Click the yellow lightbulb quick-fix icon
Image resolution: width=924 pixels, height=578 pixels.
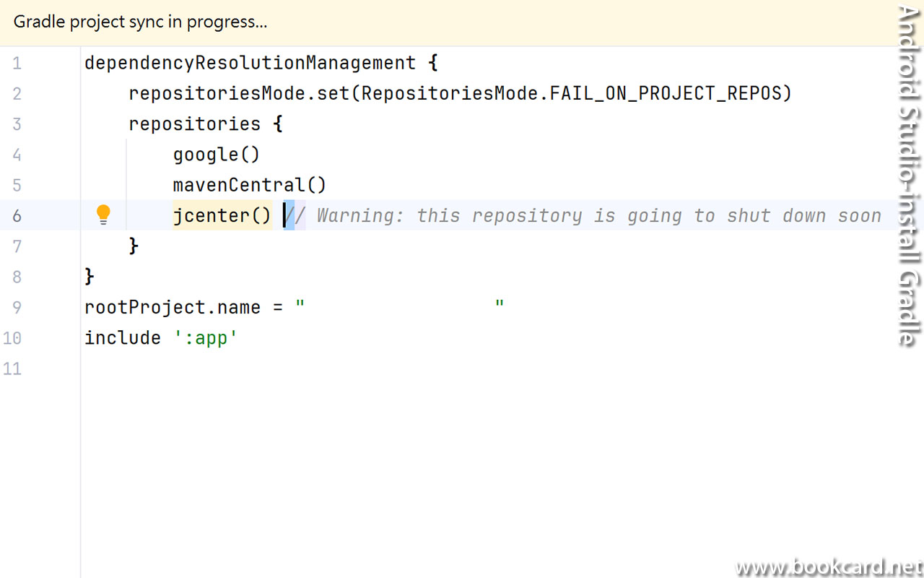tap(103, 215)
